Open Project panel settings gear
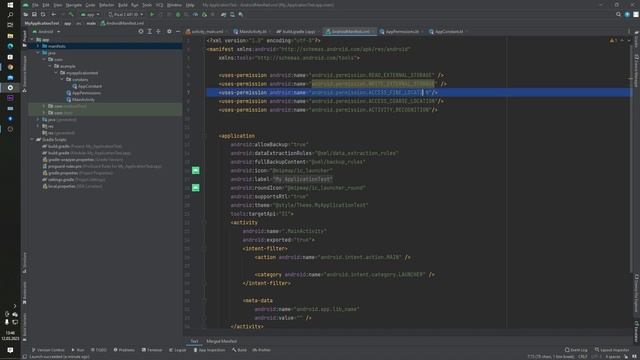The height and width of the screenshot is (360, 640). (x=169, y=31)
